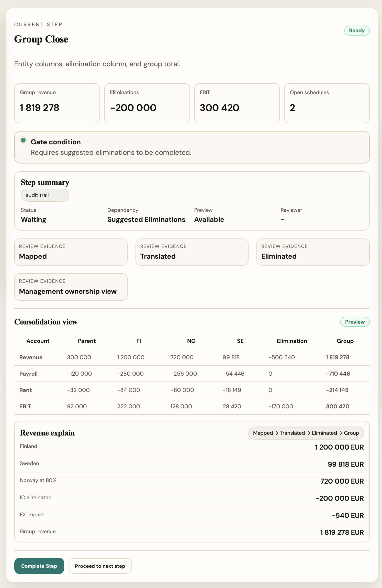Click the SE column header
The height and width of the screenshot is (588, 382).
(240, 341)
